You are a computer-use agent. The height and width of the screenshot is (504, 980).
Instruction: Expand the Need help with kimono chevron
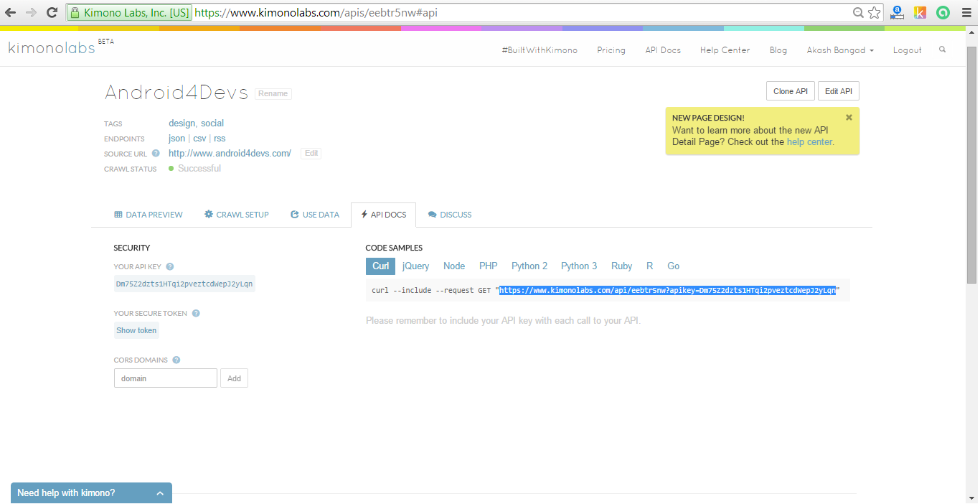(160, 493)
